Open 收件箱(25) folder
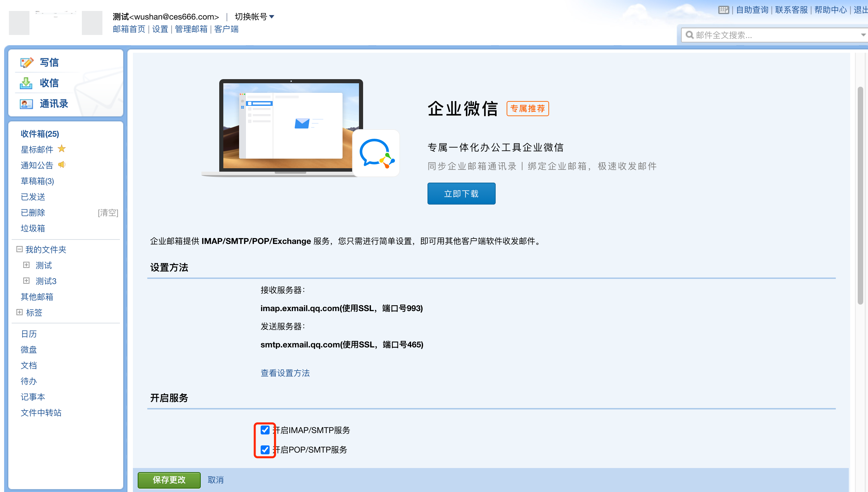 click(40, 134)
